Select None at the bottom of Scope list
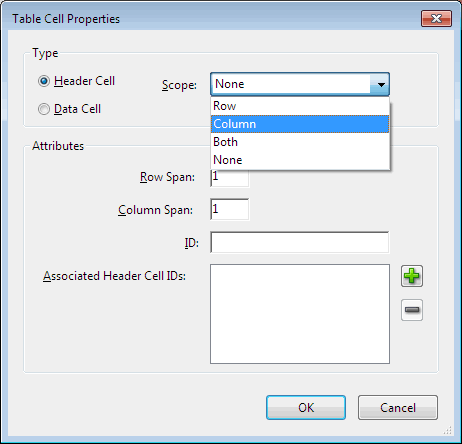The height and width of the screenshot is (444, 462). 300,160
